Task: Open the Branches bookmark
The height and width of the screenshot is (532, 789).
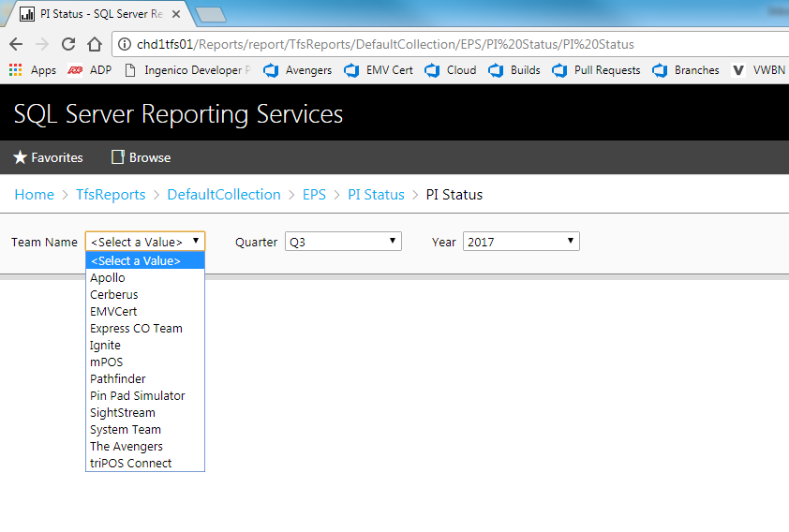Action: [685, 70]
